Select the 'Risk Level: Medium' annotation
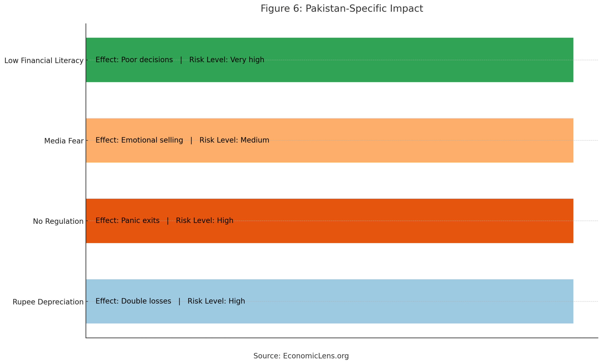 coord(234,140)
